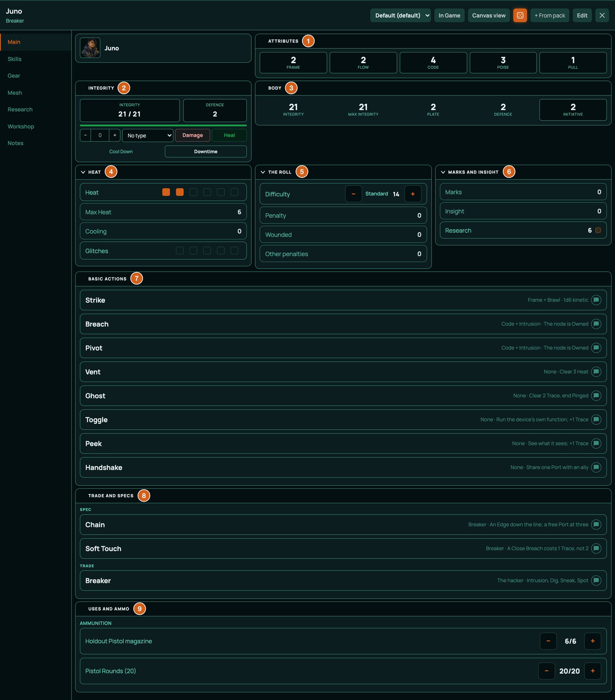Click the Heal button
The height and width of the screenshot is (700, 615).
[x=229, y=135]
